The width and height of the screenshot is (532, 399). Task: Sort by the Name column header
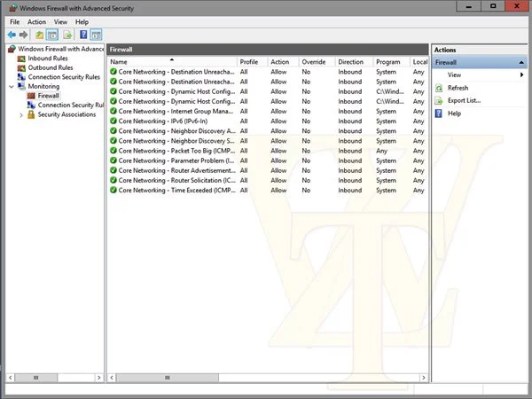172,62
